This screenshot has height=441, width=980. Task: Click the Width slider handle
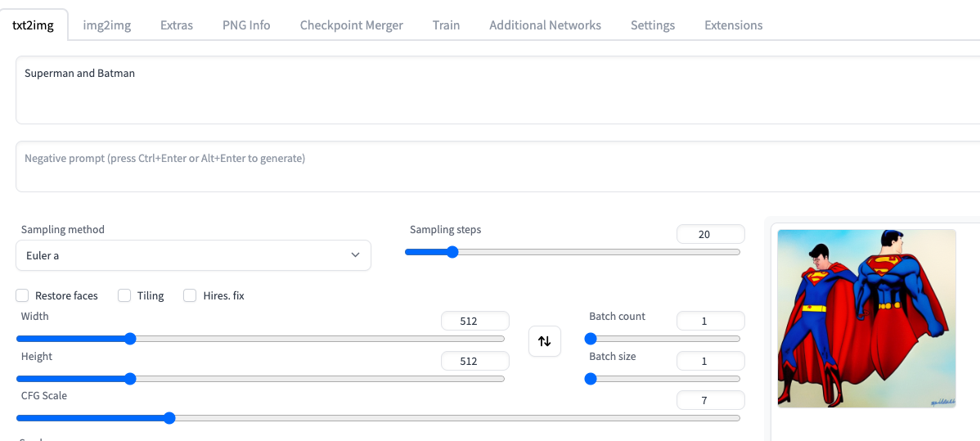[x=130, y=339]
